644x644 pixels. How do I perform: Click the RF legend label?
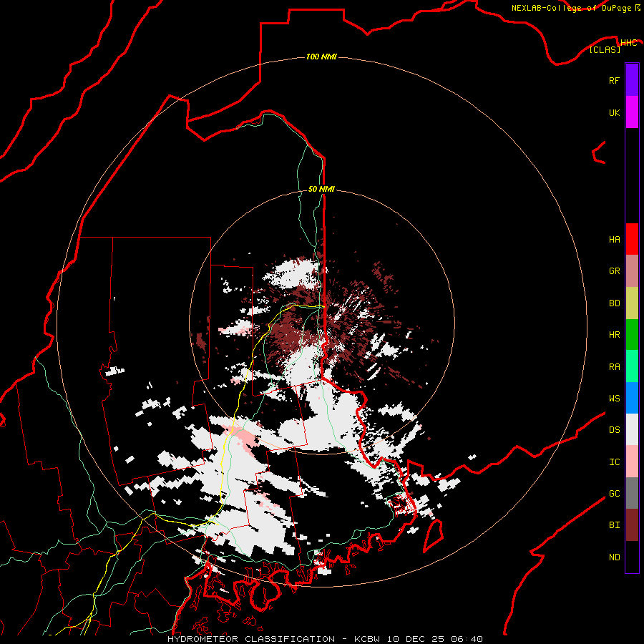[614, 81]
